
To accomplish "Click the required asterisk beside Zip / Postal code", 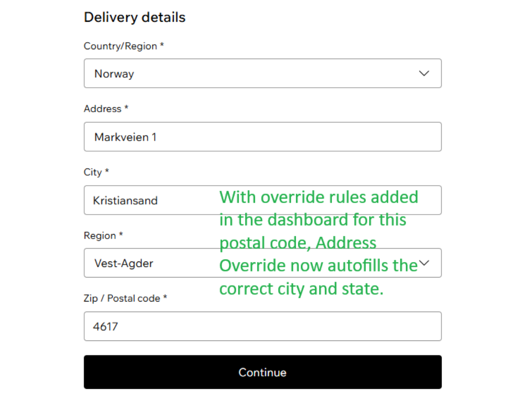I will pyautogui.click(x=165, y=297).
